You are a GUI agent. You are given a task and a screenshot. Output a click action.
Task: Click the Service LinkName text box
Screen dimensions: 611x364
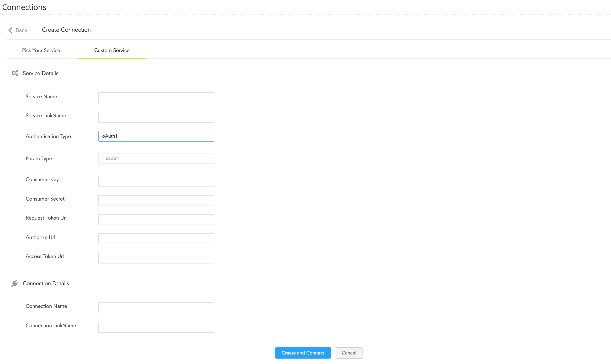[156, 117]
